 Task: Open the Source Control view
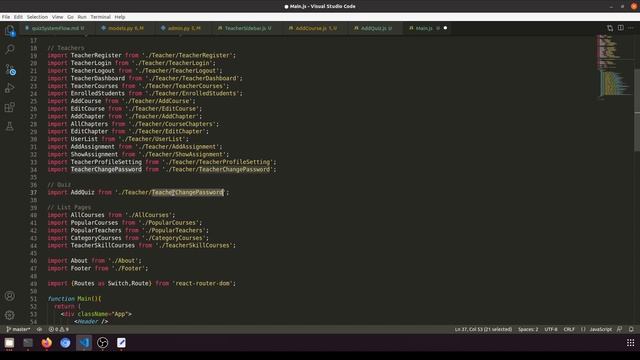pyautogui.click(x=10, y=69)
